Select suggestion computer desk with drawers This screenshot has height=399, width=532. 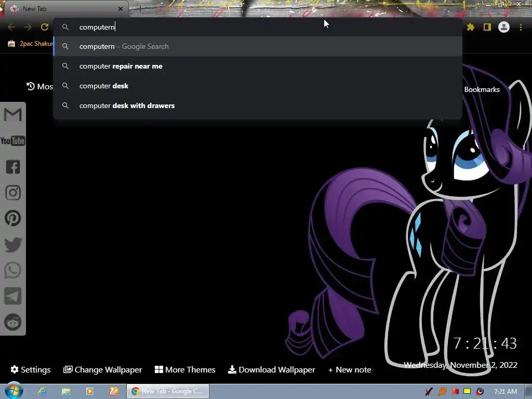coord(258,105)
